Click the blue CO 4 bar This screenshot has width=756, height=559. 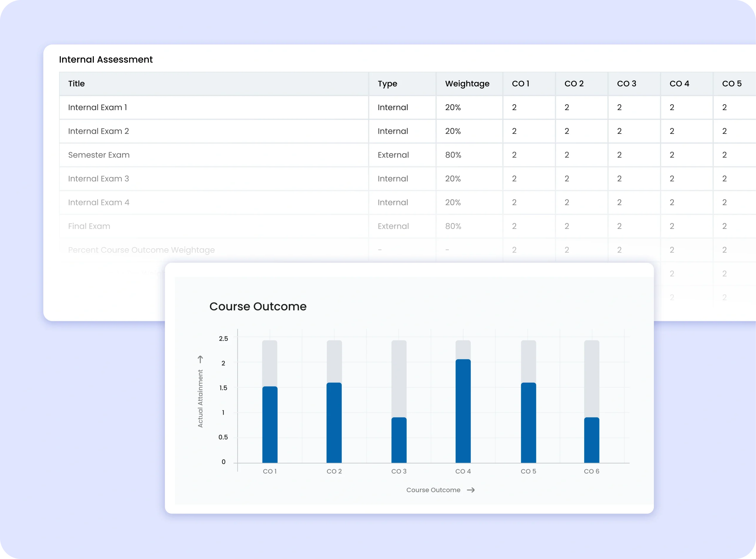pos(463,411)
